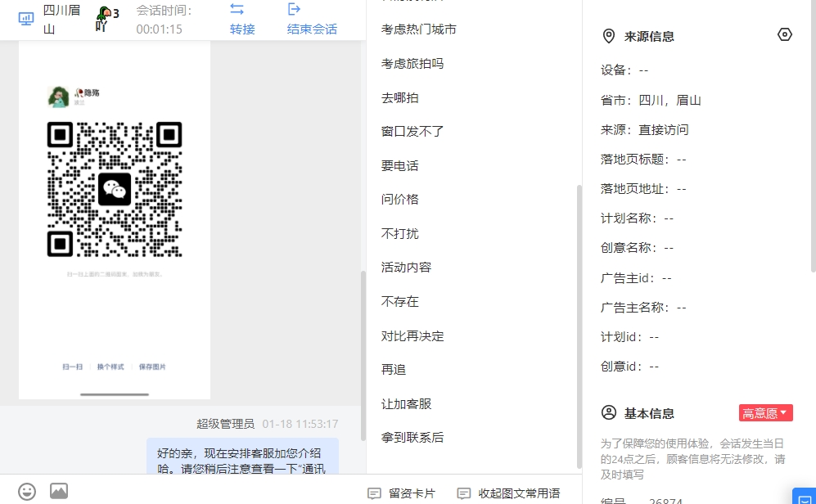The height and width of the screenshot is (504, 816).
Task: Select quick phrase 让加客服
Action: click(406, 403)
